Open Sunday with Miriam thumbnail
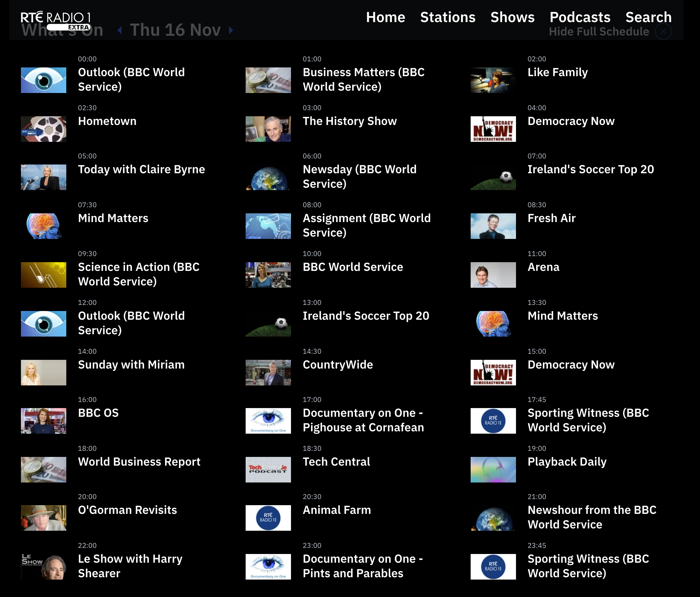 coord(44,373)
